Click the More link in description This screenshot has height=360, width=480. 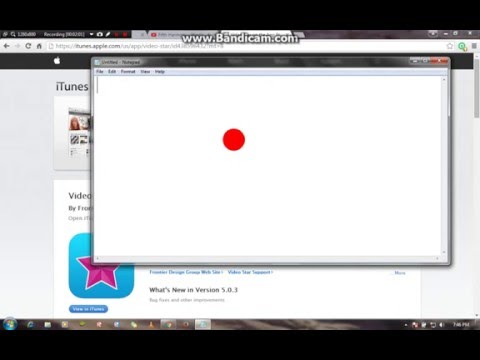click(400, 273)
